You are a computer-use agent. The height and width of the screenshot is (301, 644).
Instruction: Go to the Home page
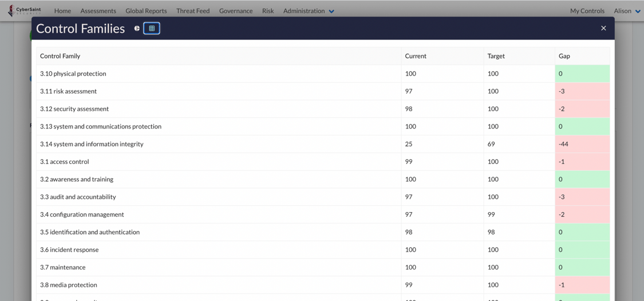click(62, 11)
